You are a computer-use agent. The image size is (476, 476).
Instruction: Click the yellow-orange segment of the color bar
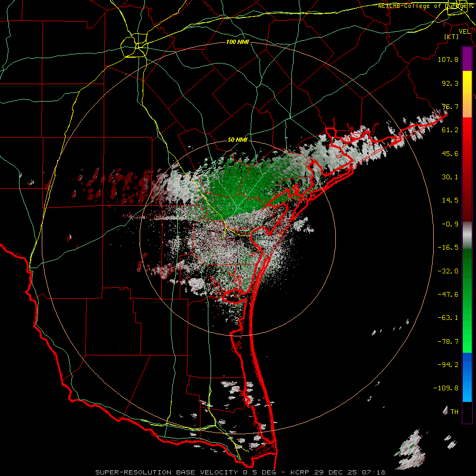coord(467,94)
